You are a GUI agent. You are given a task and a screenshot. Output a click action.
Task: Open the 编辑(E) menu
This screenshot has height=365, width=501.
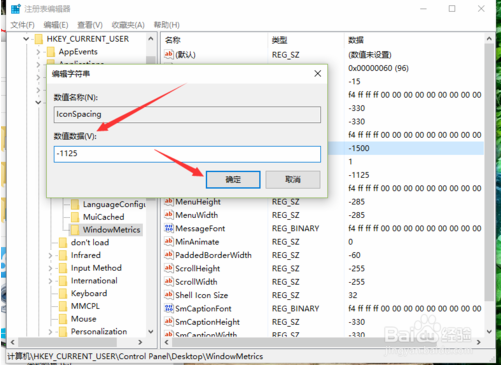click(x=56, y=25)
